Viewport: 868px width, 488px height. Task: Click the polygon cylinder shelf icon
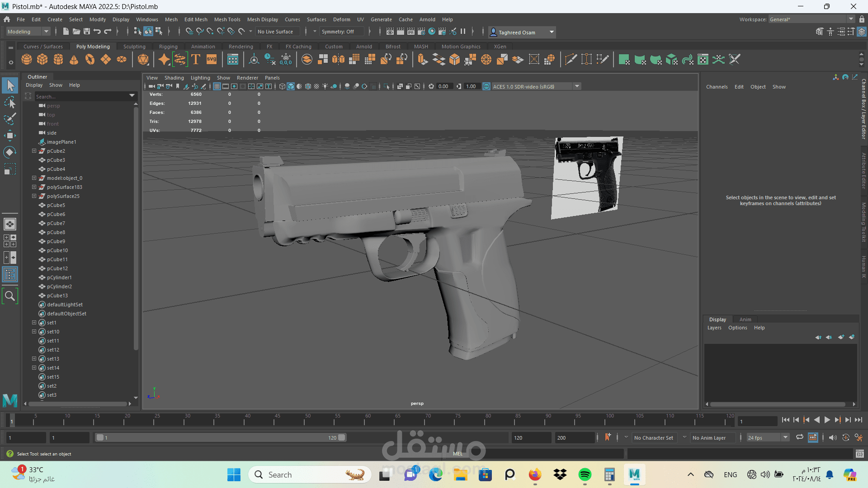[58, 59]
